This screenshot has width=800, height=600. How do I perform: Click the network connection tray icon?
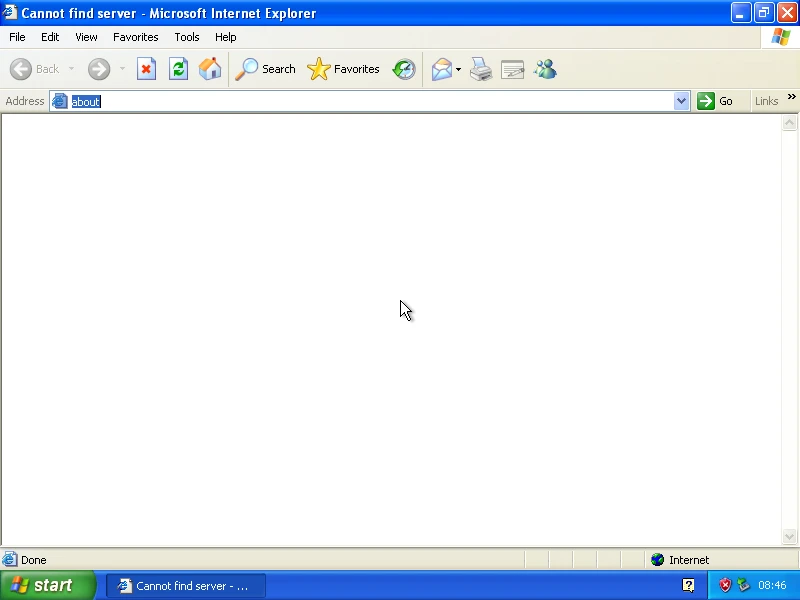[x=743, y=585]
